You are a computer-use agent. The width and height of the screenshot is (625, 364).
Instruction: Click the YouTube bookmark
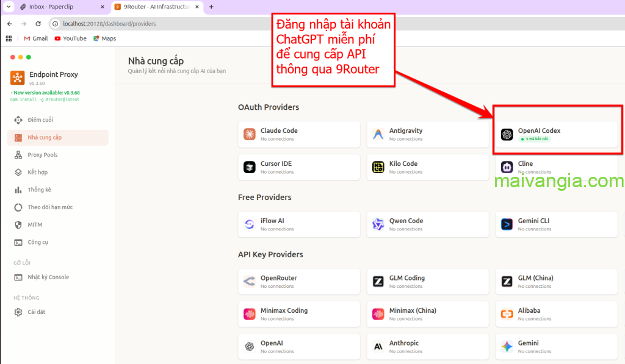coord(70,38)
